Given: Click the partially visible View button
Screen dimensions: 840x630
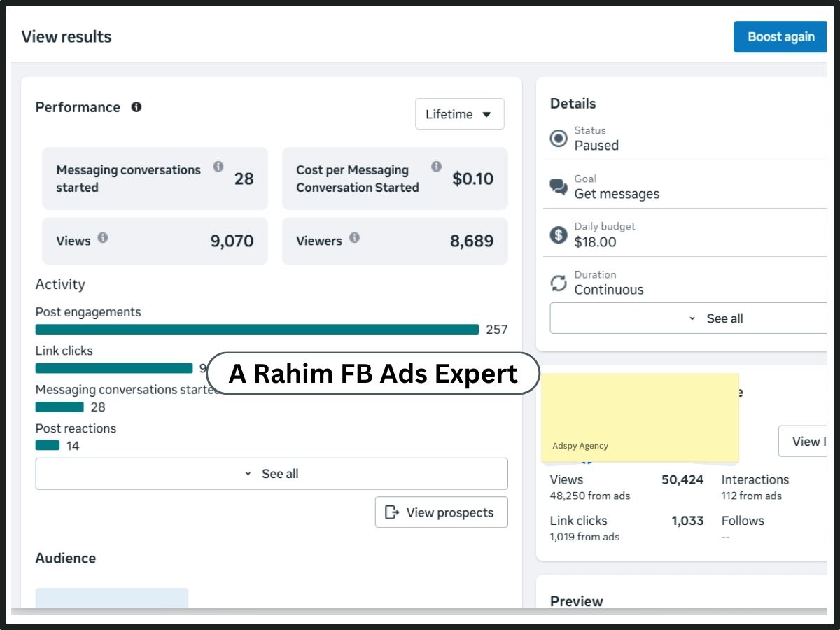Looking at the screenshot, I should coord(803,441).
